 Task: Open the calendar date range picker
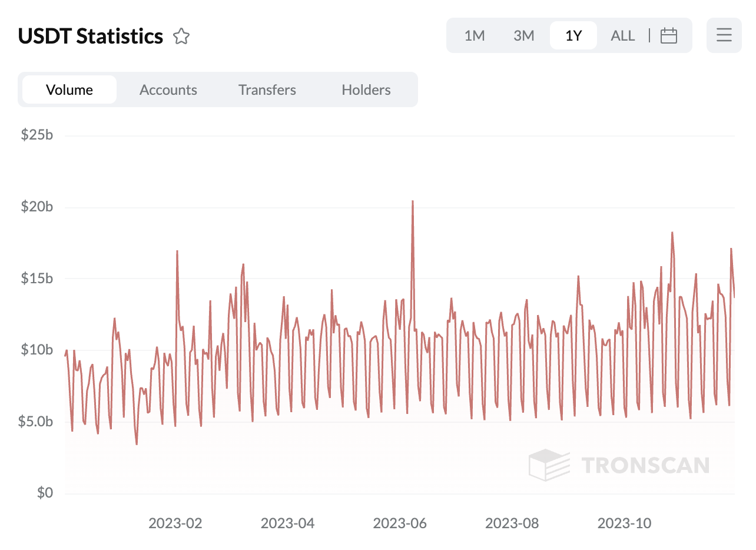coord(668,36)
